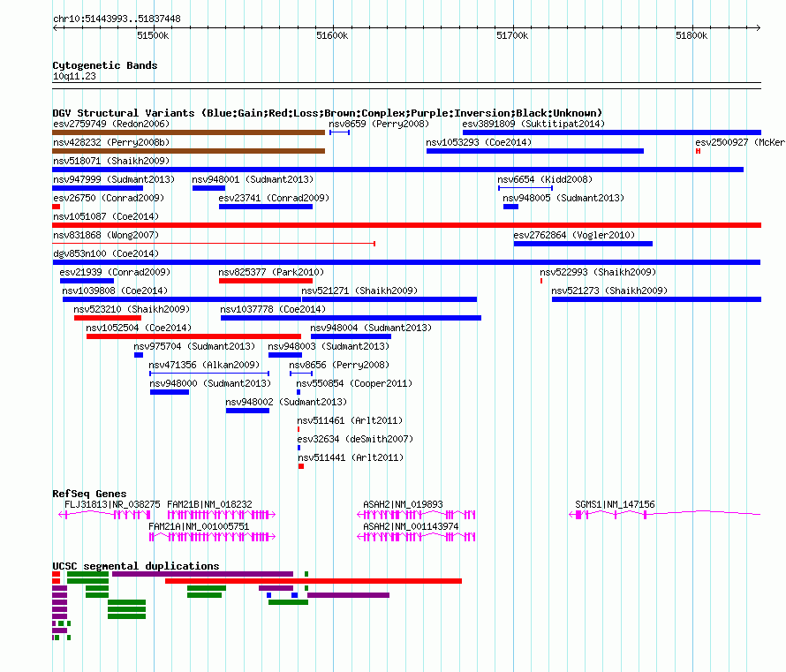This screenshot has height=672, width=786.
Task: Click dgv853n100 (Coe2014) label
Action: 106,253
